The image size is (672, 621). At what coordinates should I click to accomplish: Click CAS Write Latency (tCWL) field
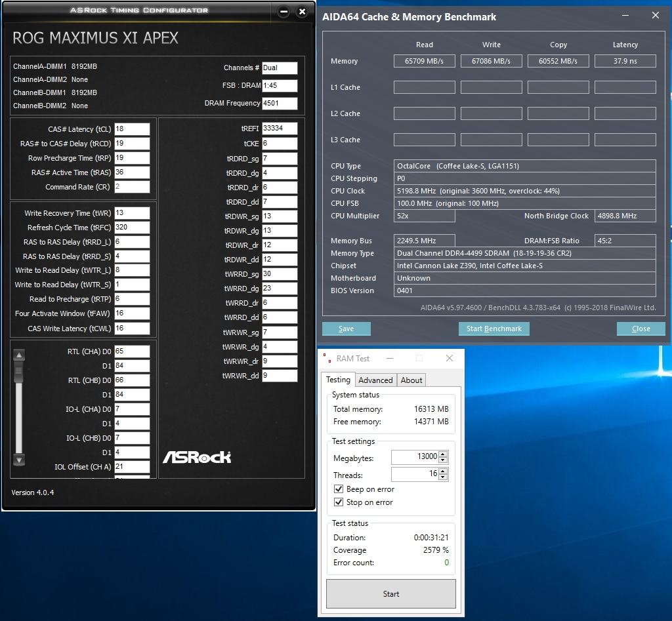click(x=132, y=329)
